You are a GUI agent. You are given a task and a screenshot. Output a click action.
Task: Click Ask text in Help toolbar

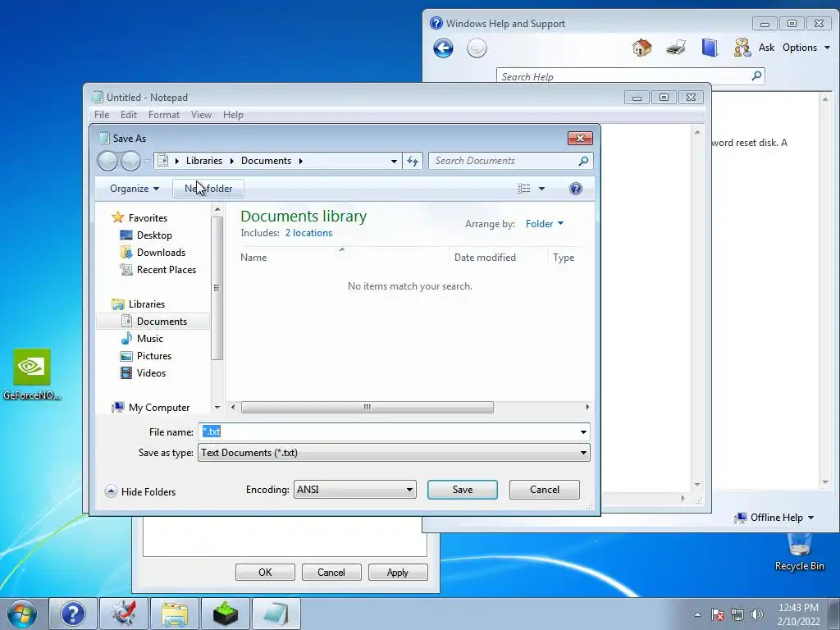click(766, 48)
